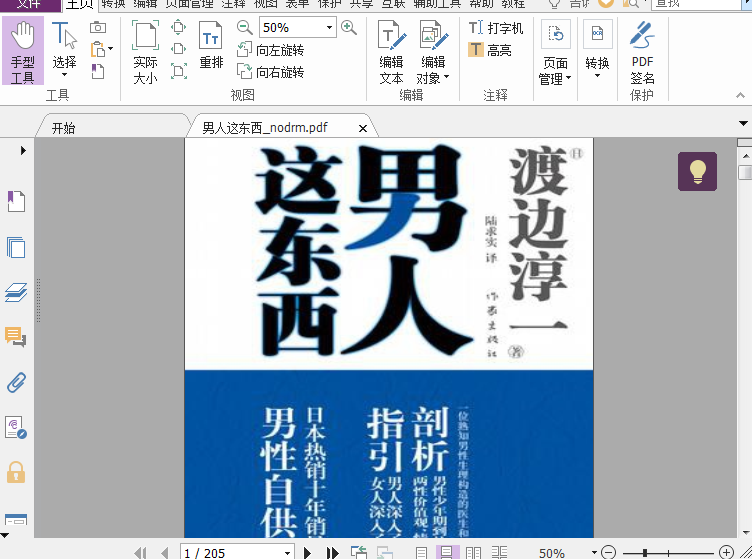Go to the first page

coord(141,553)
